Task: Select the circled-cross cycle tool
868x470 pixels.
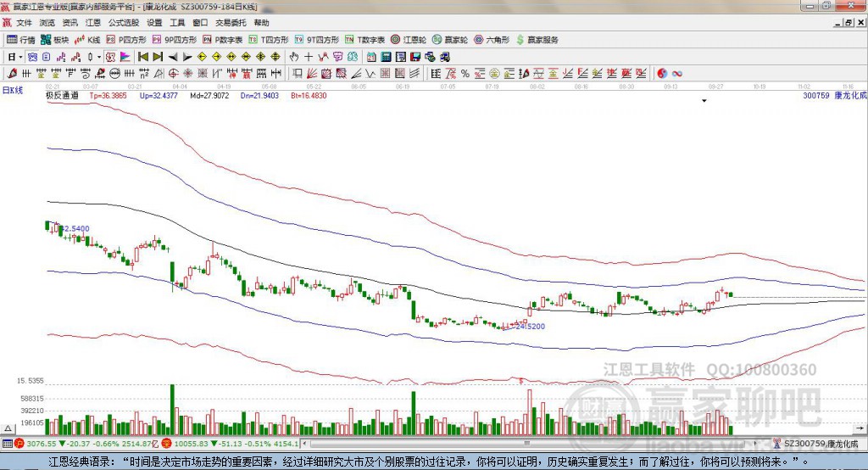Action: click(x=173, y=74)
